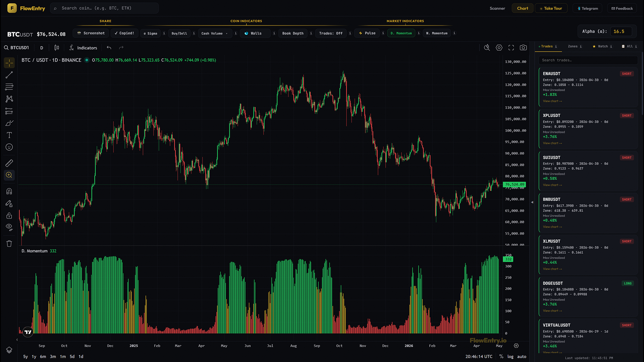
Task: Open the Telegram link
Action: point(588,8)
